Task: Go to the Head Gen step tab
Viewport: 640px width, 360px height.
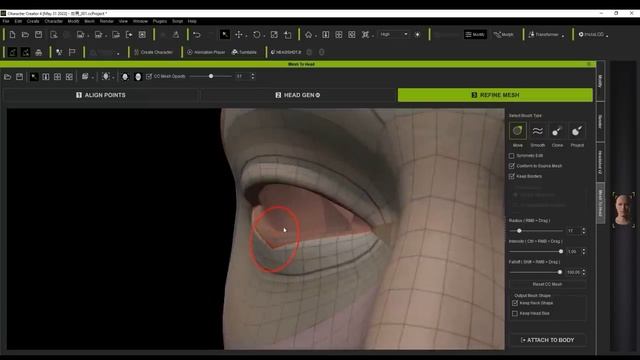Action: [298, 95]
